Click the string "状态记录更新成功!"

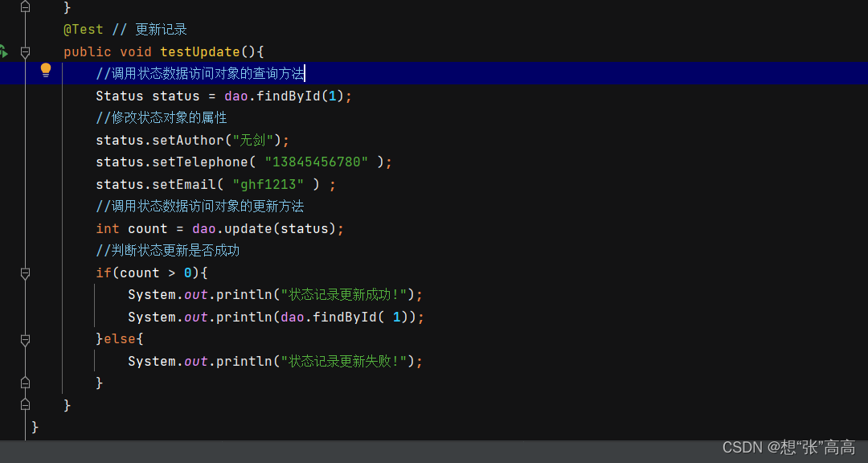tap(344, 295)
